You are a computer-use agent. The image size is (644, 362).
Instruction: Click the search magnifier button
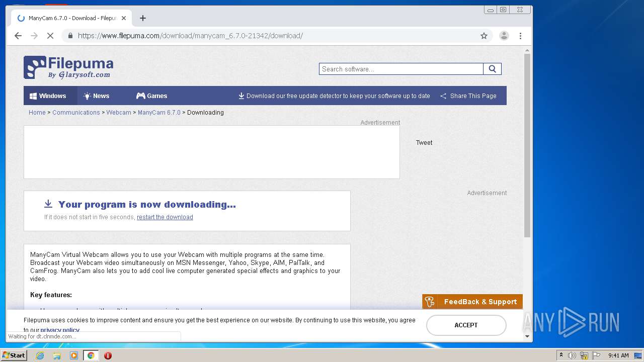(492, 69)
